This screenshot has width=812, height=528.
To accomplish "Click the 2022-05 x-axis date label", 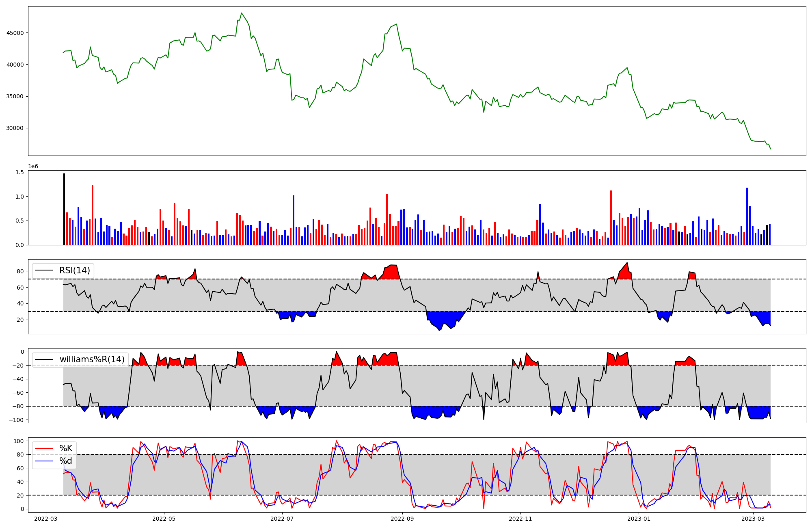I will [x=164, y=519].
